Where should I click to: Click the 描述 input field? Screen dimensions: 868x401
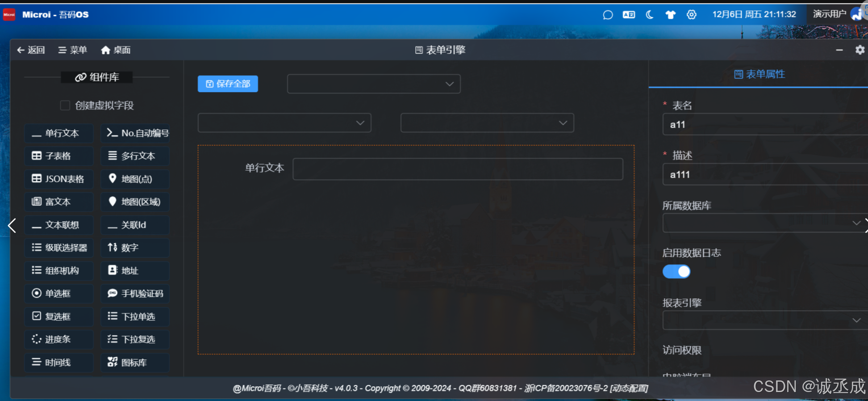[764, 175]
